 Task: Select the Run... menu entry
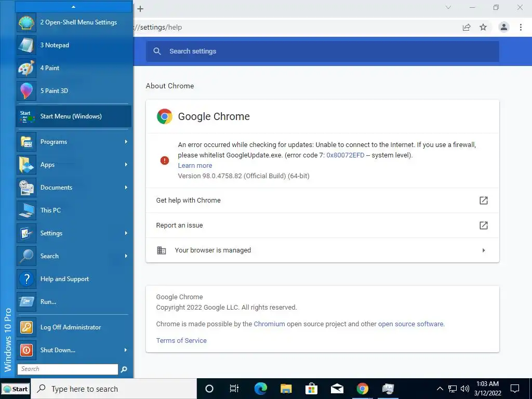click(74, 302)
